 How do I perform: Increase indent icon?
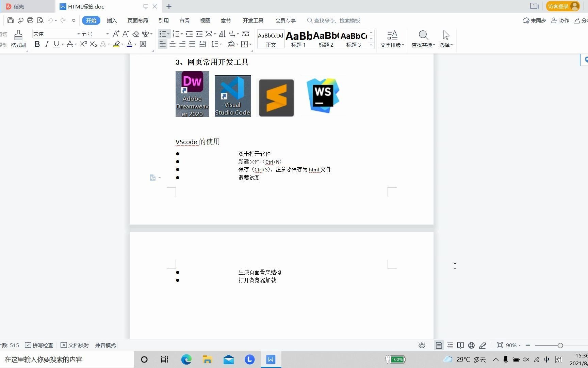[199, 34]
